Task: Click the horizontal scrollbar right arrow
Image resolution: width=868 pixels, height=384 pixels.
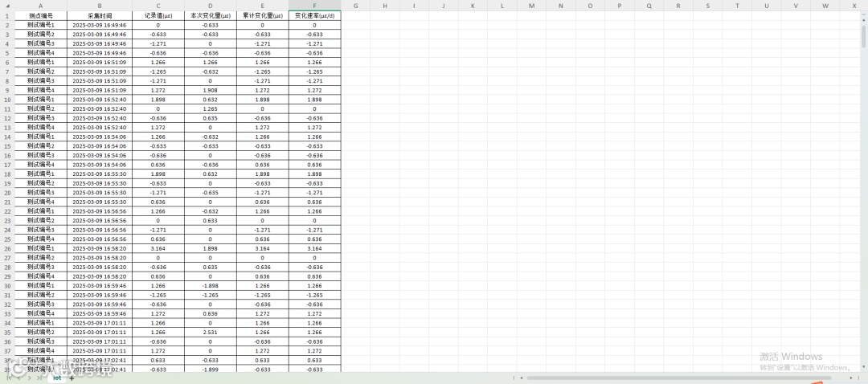Action: (x=851, y=378)
